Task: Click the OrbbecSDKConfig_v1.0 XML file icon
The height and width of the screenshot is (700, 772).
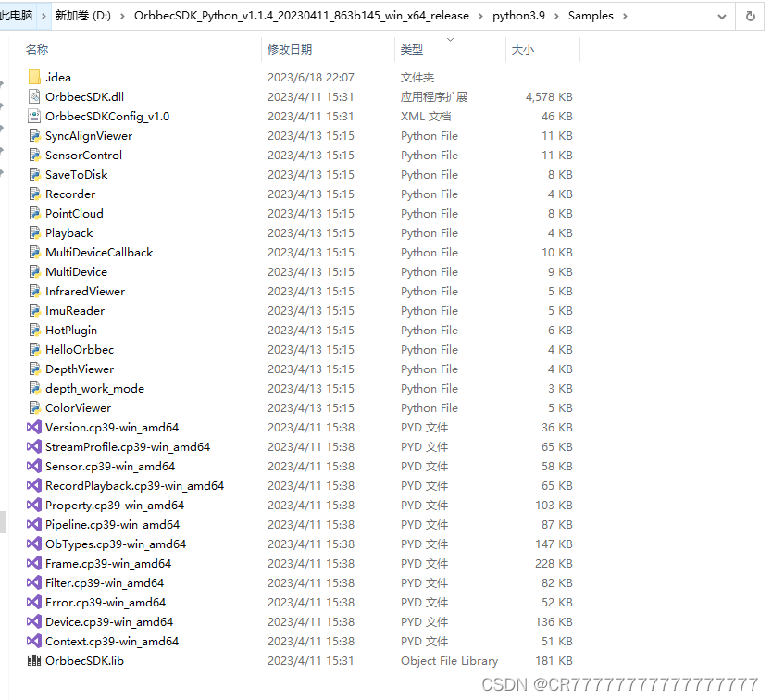Action: click(x=34, y=117)
